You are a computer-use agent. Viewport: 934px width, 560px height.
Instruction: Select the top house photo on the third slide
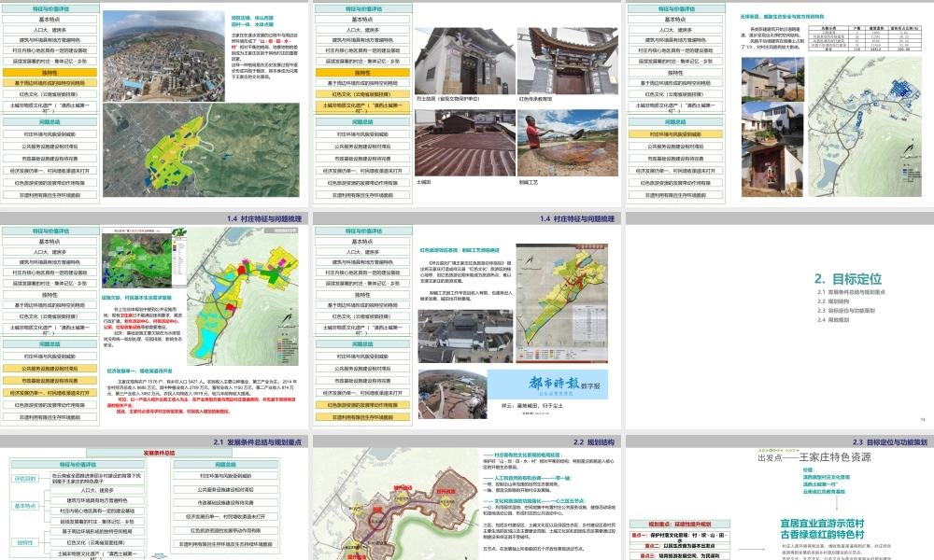pos(772,77)
